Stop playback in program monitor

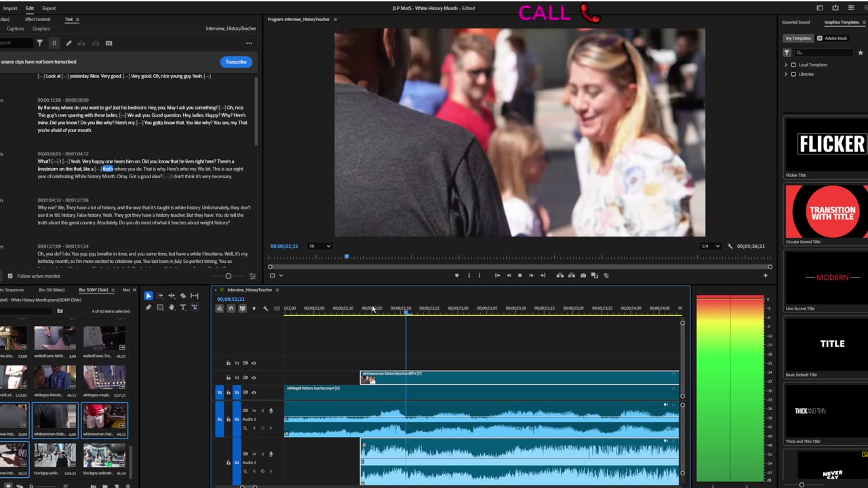(x=520, y=275)
